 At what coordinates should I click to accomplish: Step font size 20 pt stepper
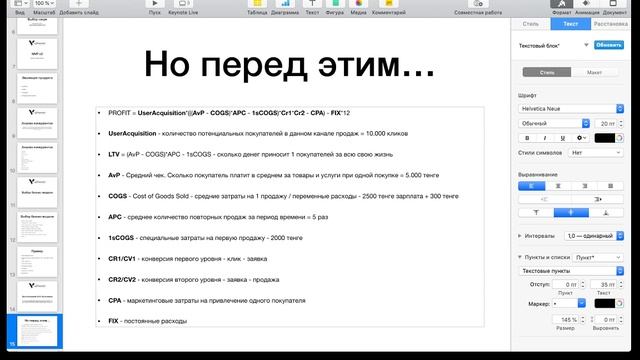click(621, 123)
